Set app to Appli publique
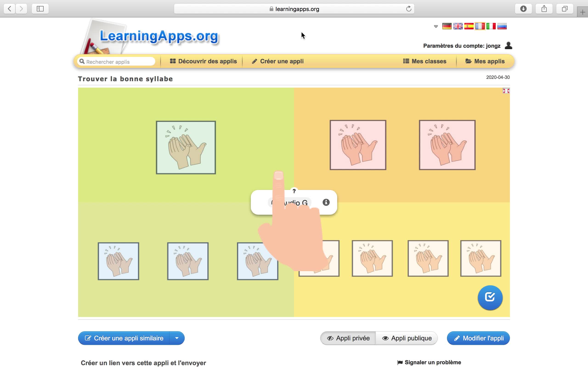This screenshot has height=367, width=588. [x=407, y=338]
